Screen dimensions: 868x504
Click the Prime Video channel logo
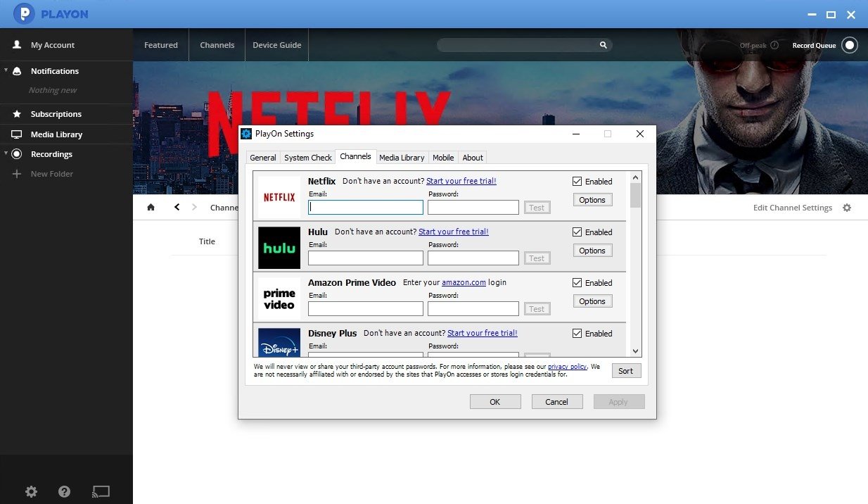pos(279,298)
